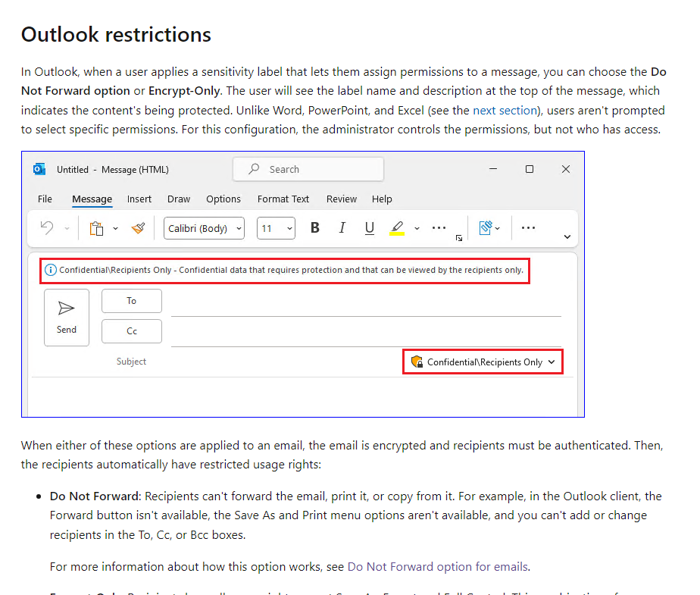Click the To recipients button
The image size is (700, 595).
[132, 301]
